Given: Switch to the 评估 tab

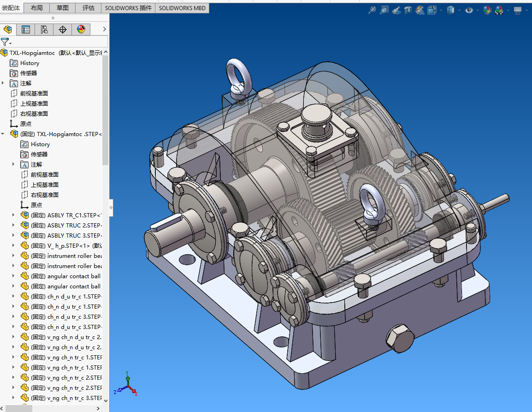Looking at the screenshot, I should click(x=89, y=8).
